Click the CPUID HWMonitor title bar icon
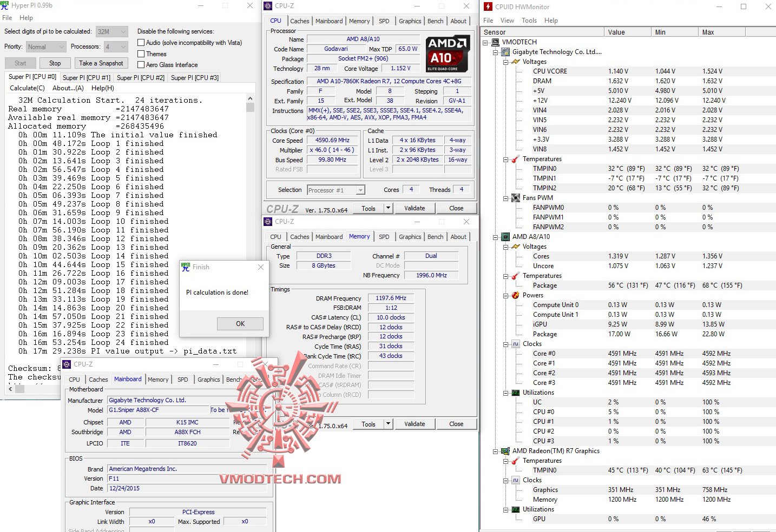 point(488,6)
